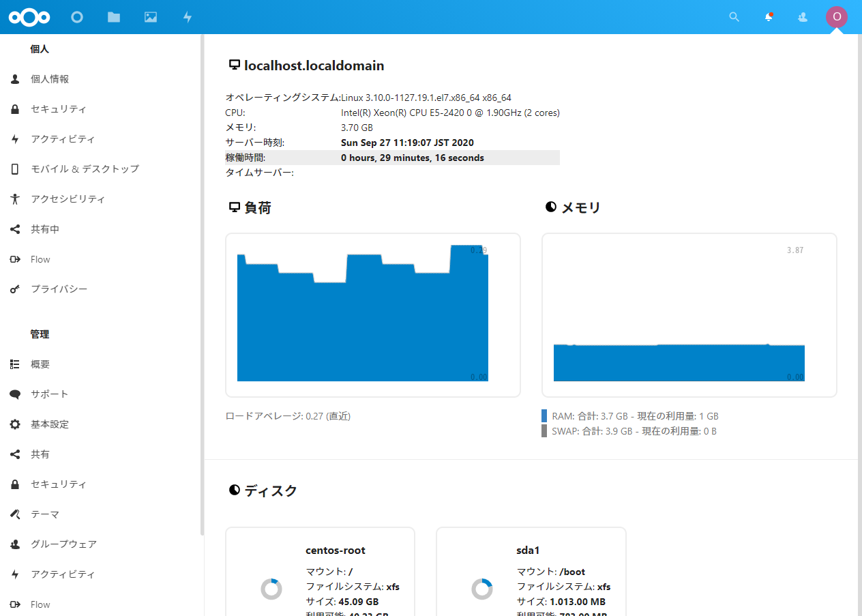Click the Nextcloud logo in the header

click(29, 17)
